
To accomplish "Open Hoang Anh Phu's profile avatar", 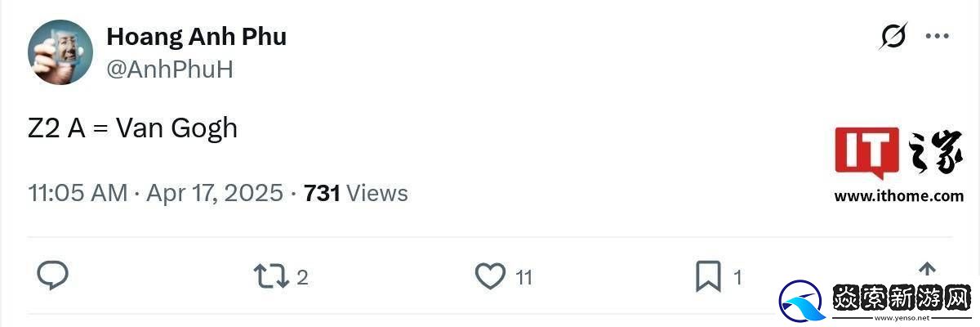I will tap(60, 52).
